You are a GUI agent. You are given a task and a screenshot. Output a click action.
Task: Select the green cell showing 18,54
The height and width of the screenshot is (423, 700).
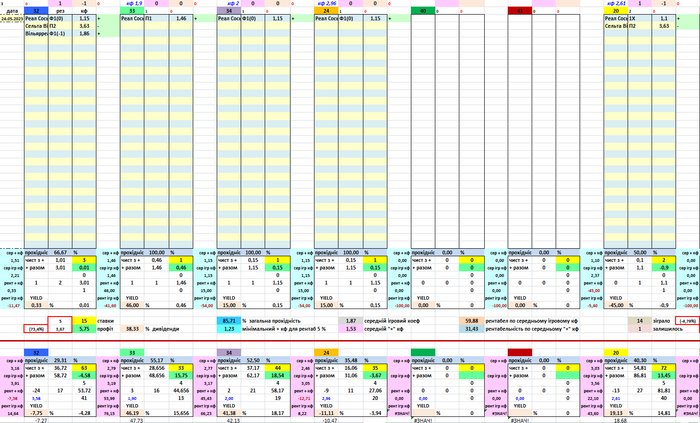click(x=277, y=376)
